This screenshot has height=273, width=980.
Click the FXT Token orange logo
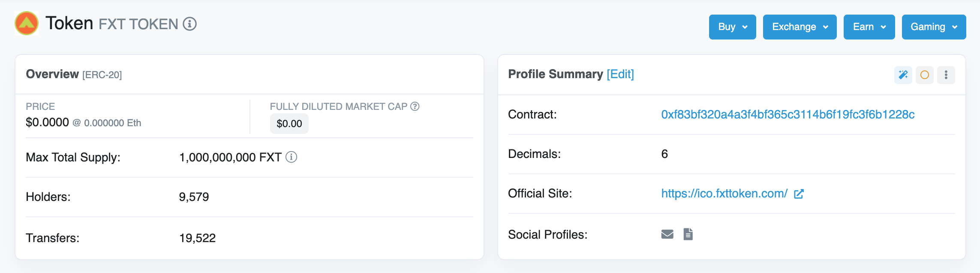click(x=27, y=23)
